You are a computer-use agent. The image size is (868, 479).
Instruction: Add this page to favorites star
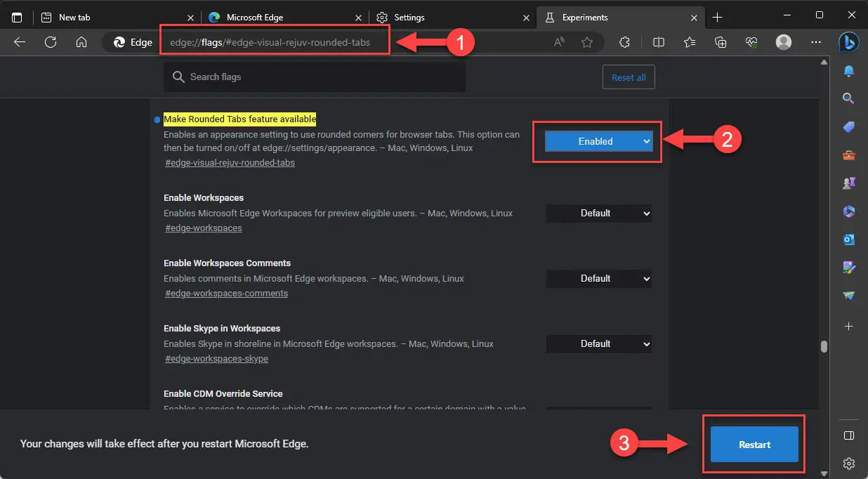tap(587, 42)
